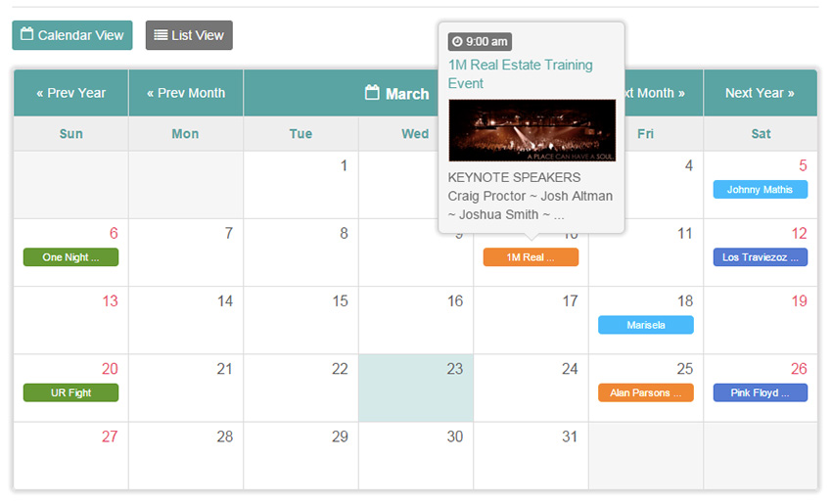This screenshot has width=832, height=504.
Task: Go to the previous year
Action: pyautogui.click(x=70, y=93)
